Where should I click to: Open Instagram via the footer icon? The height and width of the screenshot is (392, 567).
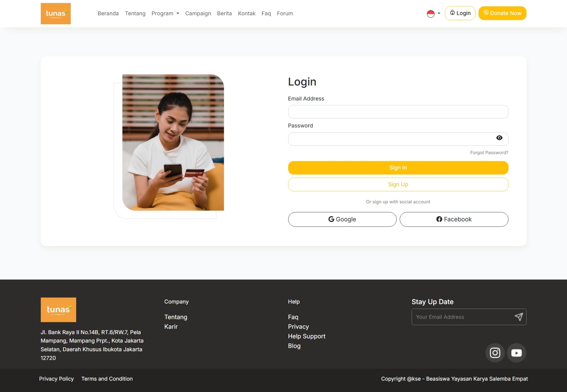(x=495, y=353)
